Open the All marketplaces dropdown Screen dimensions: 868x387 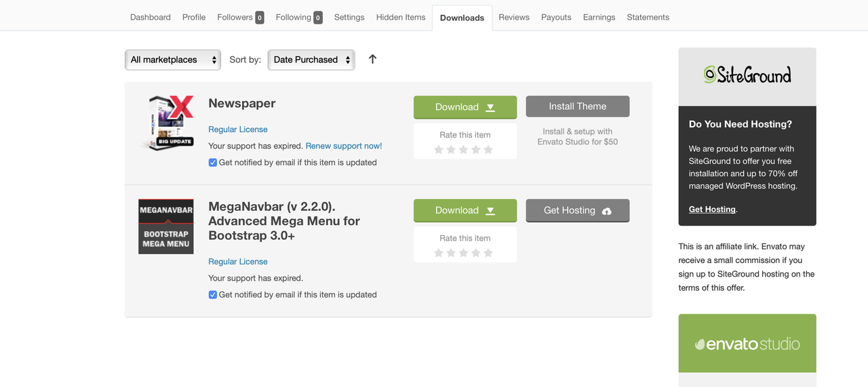tap(173, 60)
